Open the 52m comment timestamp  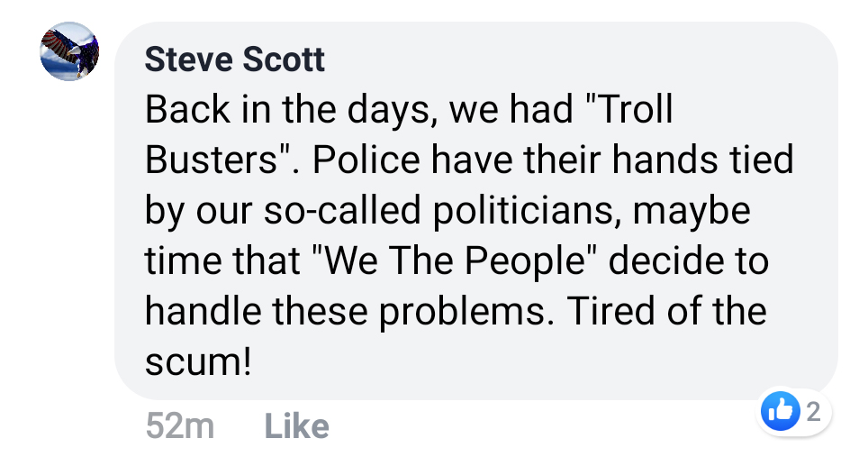[x=180, y=426]
